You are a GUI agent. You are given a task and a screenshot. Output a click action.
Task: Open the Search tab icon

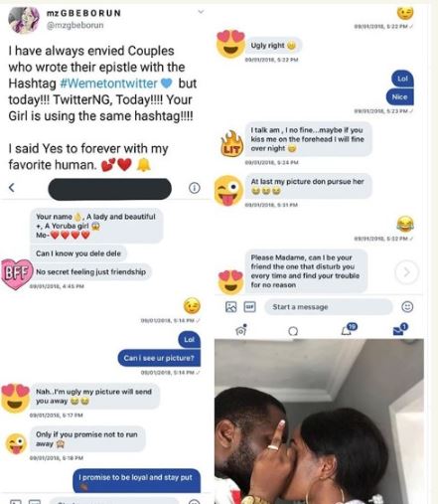point(293,331)
